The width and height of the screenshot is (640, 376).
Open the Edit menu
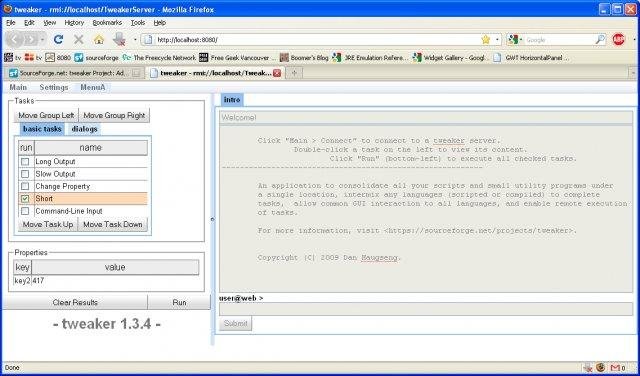[29, 23]
